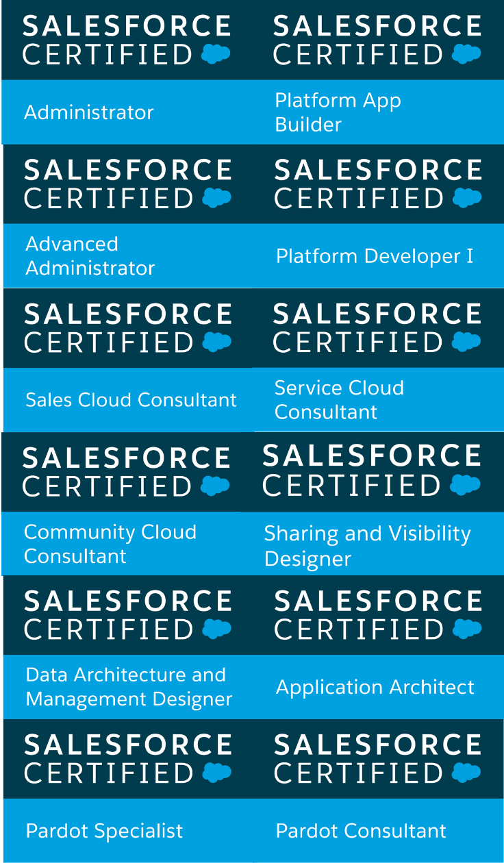504x863 pixels.
Task: Click the cloud icon on Pardot Specialist badge
Action: click(217, 773)
